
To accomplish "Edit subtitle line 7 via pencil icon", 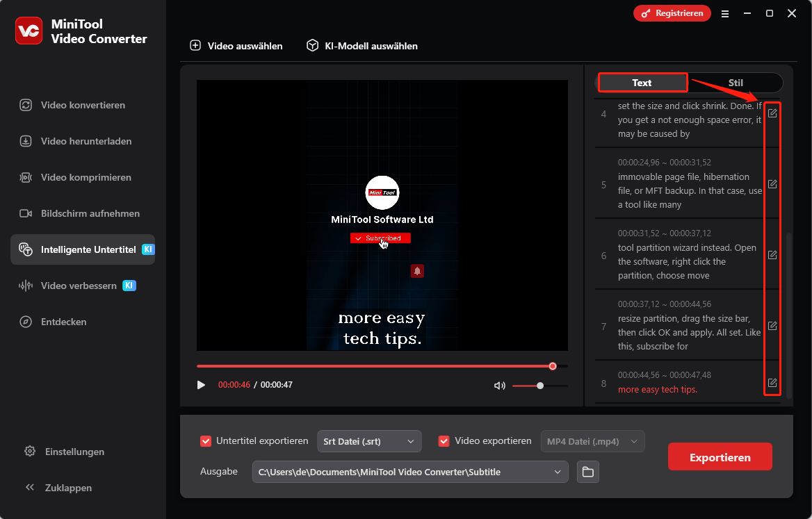I will 772,326.
